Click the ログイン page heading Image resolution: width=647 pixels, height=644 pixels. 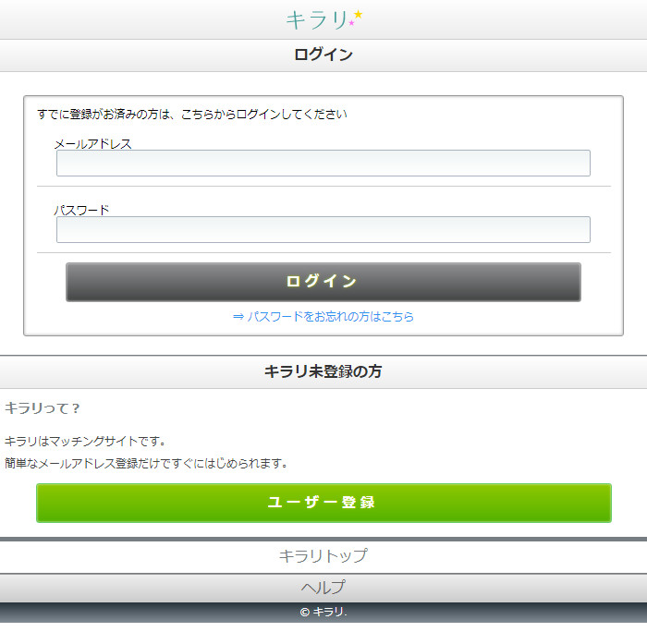pos(323,55)
